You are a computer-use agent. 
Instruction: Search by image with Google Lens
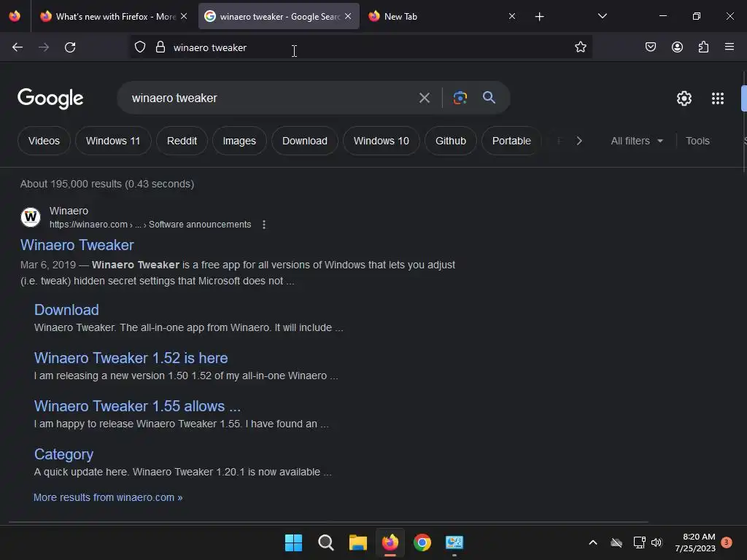point(460,98)
